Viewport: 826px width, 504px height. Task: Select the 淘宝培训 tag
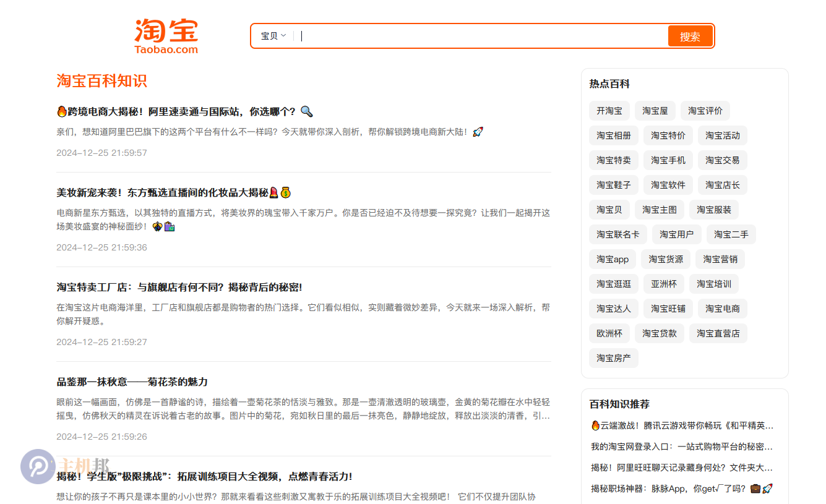click(714, 284)
